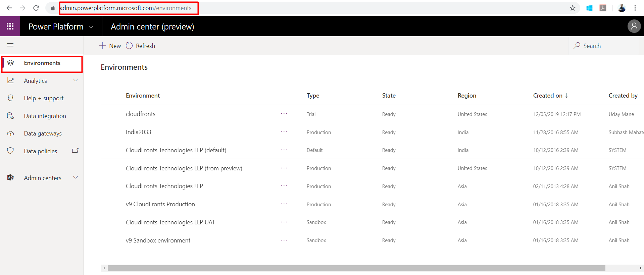The height and width of the screenshot is (275, 644).
Task: Collapse the hamburger navigation menu
Action: point(10,45)
